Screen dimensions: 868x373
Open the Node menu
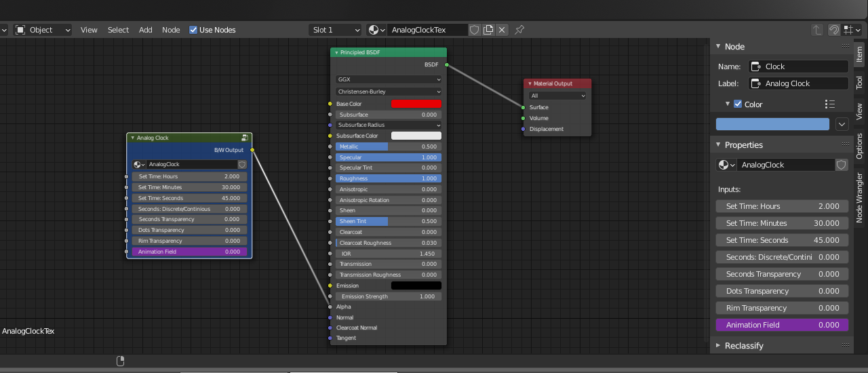(x=171, y=30)
